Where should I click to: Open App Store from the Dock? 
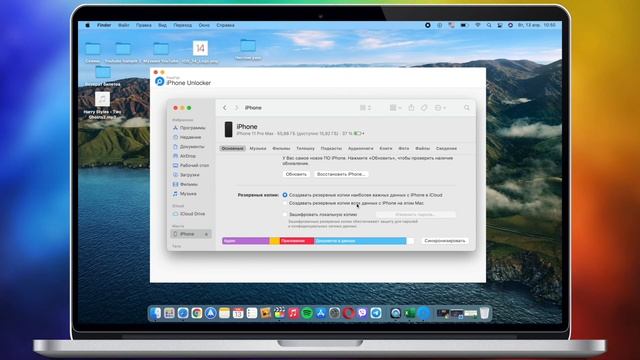[x=321, y=313]
